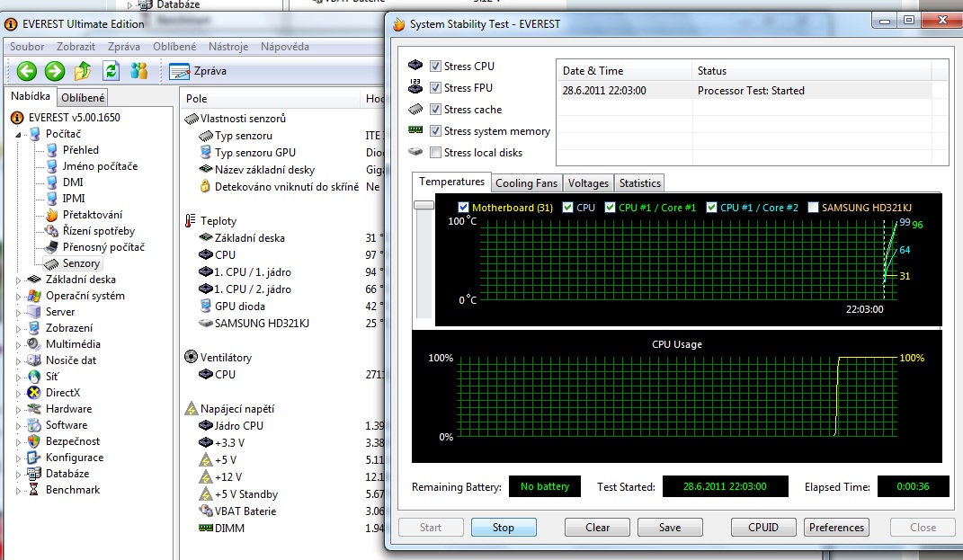Viewport: 963px width, 560px height.
Task: Switch to the Voltages tab
Action: coord(588,183)
